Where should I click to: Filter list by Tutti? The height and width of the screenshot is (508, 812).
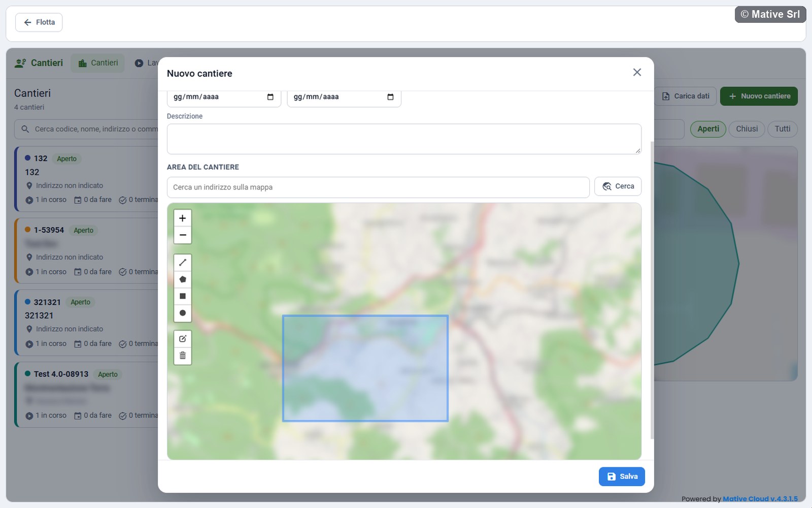[782, 129]
